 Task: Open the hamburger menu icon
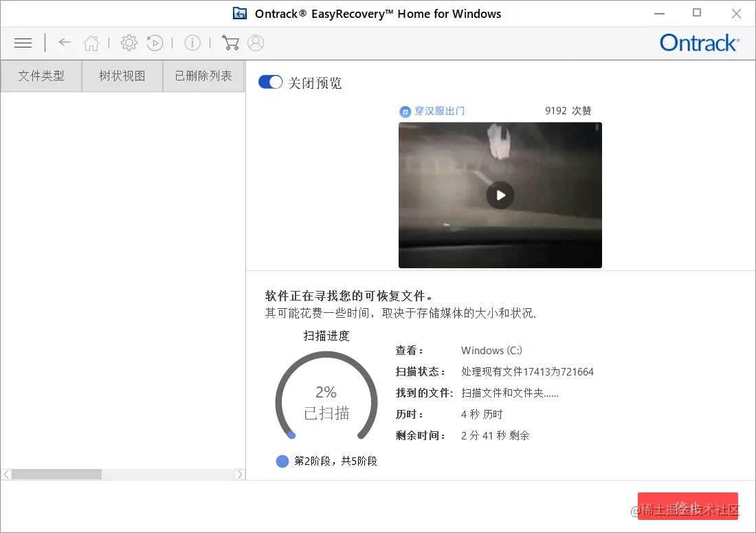23,43
